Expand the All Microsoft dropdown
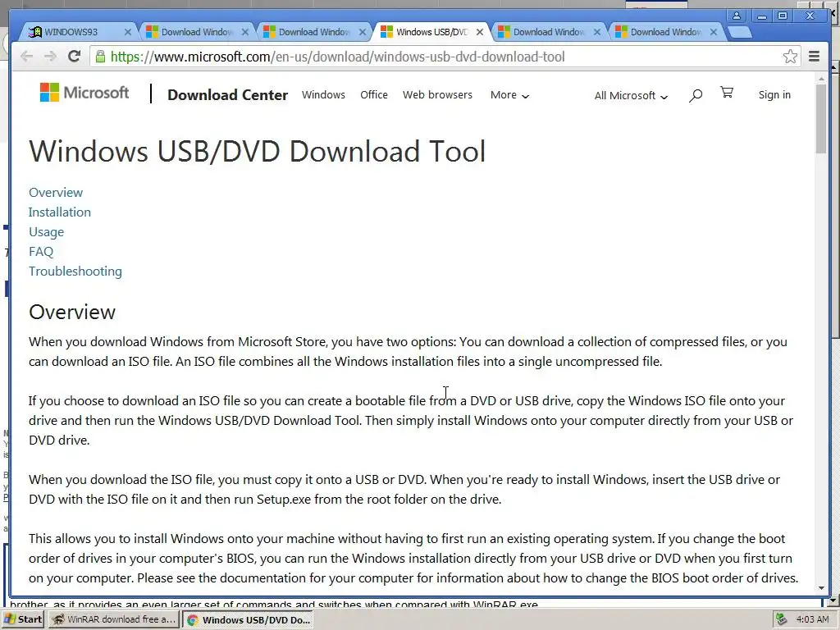The height and width of the screenshot is (630, 840). point(631,95)
